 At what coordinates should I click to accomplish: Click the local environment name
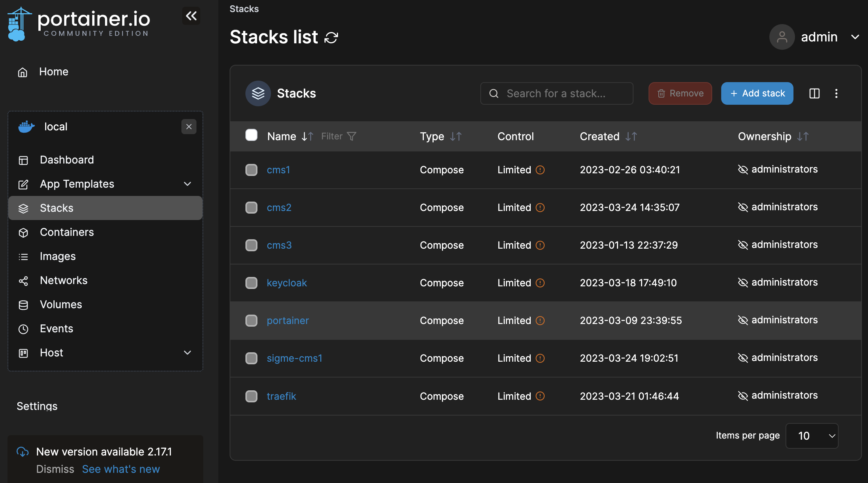[x=56, y=127]
